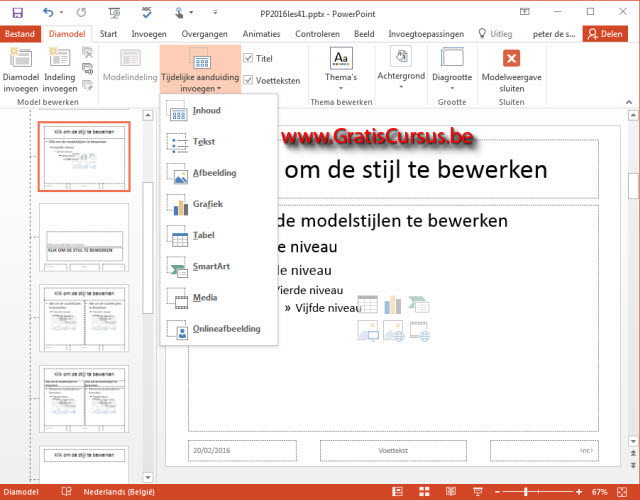Viewport: 640px width, 500px height.
Task: Switch to the Beeld tab
Action: [x=364, y=34]
